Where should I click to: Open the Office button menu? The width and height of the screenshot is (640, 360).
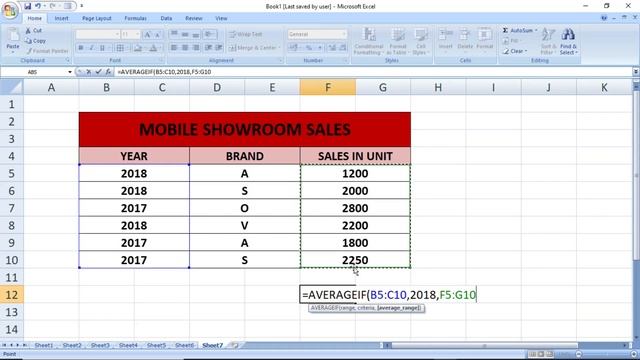click(x=10, y=10)
